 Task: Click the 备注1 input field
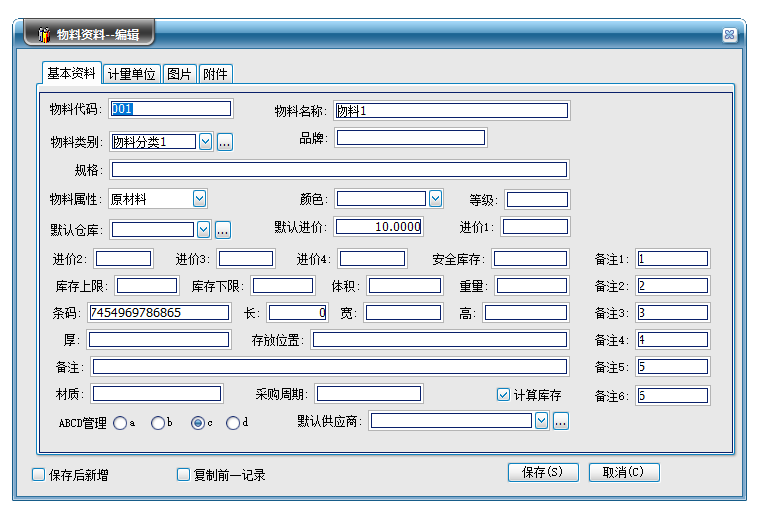[x=672, y=258]
